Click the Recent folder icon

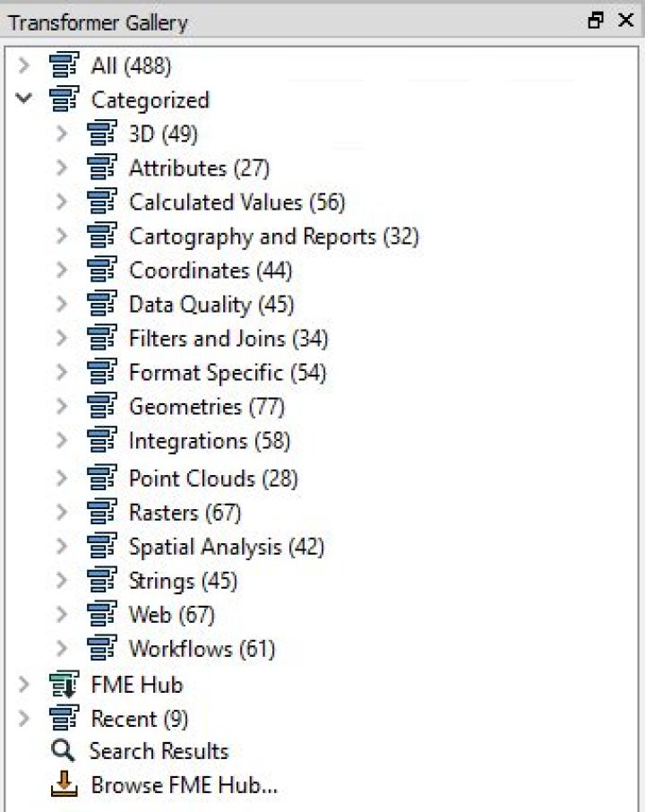(64, 718)
